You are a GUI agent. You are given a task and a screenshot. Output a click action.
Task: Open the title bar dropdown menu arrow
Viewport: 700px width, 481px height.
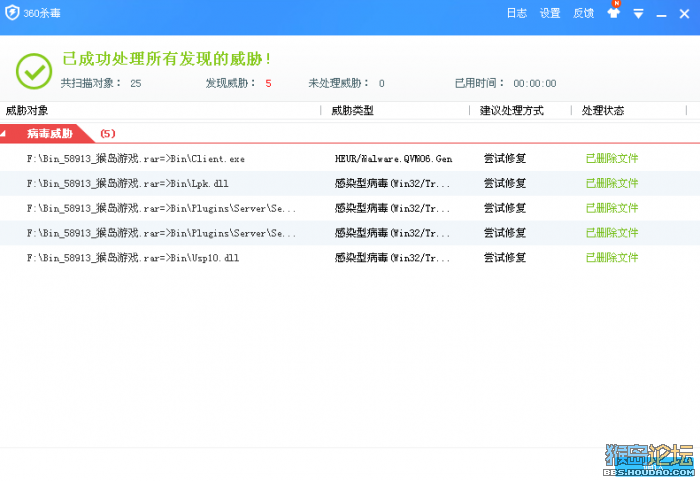tap(638, 14)
